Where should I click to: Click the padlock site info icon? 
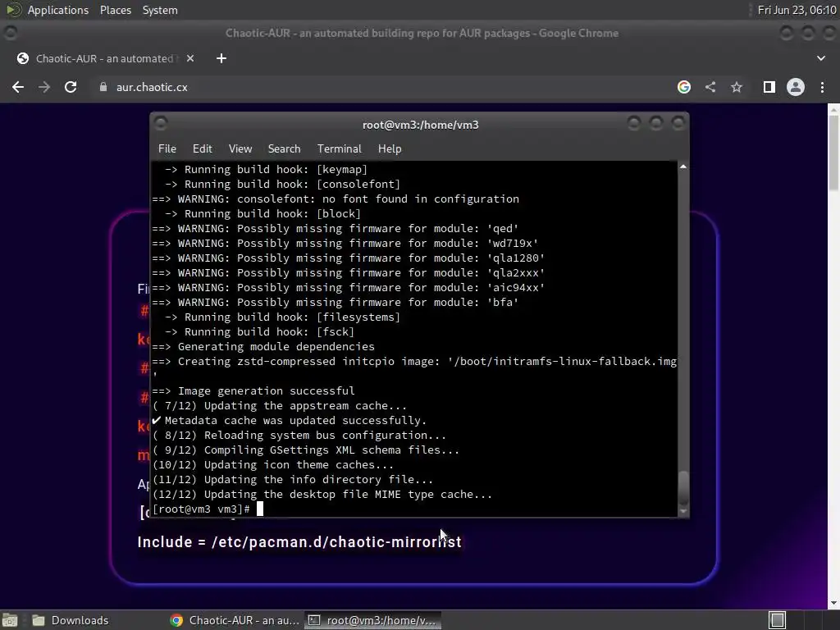103,87
